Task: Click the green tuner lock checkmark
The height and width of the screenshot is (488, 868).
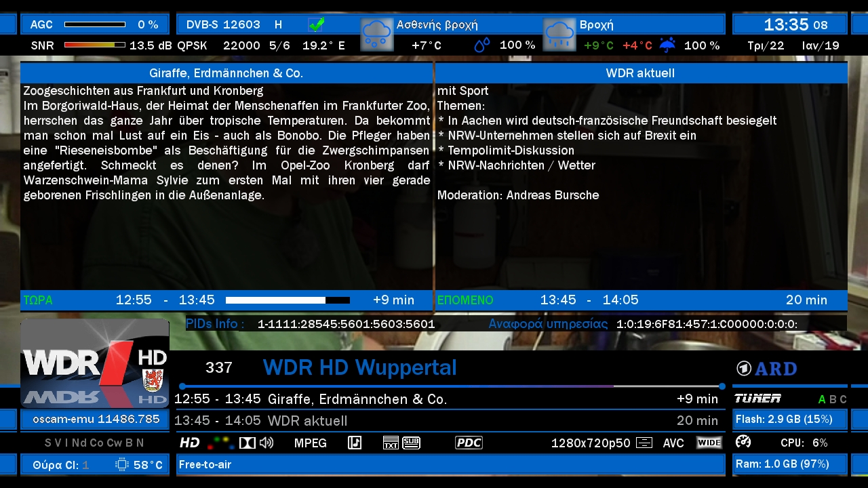Action: tap(316, 24)
